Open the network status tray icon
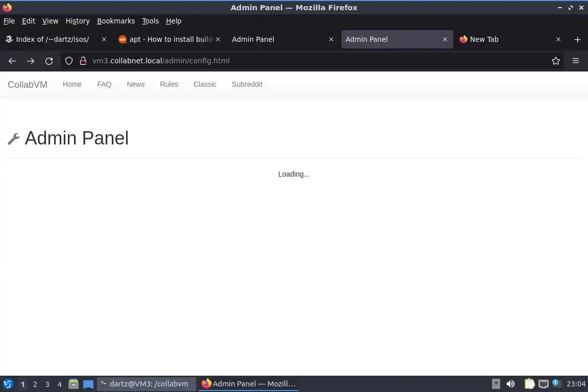 click(x=544, y=384)
